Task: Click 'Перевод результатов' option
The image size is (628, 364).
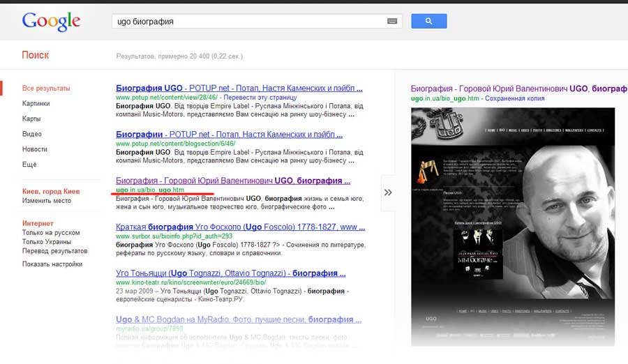Action: click(x=55, y=251)
